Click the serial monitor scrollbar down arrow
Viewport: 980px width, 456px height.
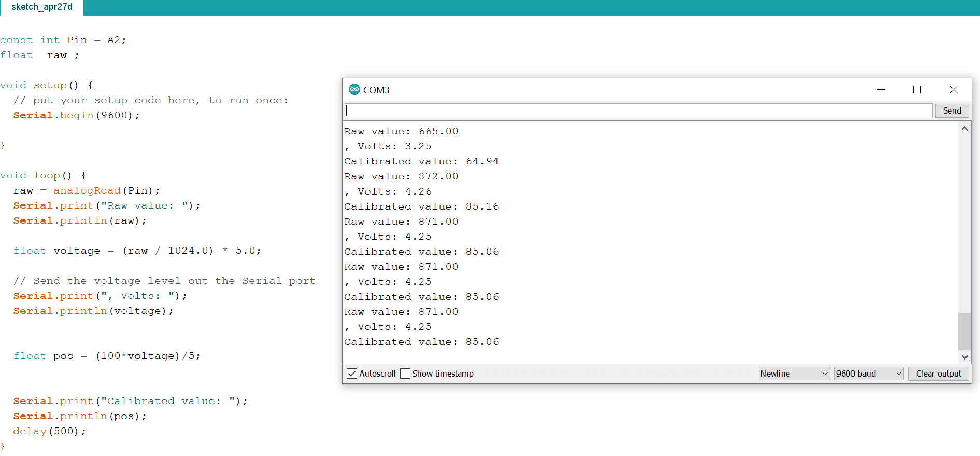pyautogui.click(x=964, y=356)
